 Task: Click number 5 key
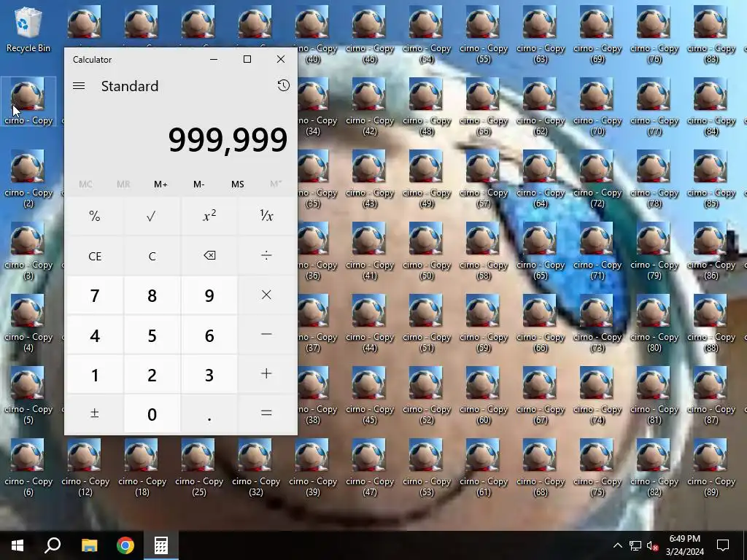pyautogui.click(x=152, y=335)
